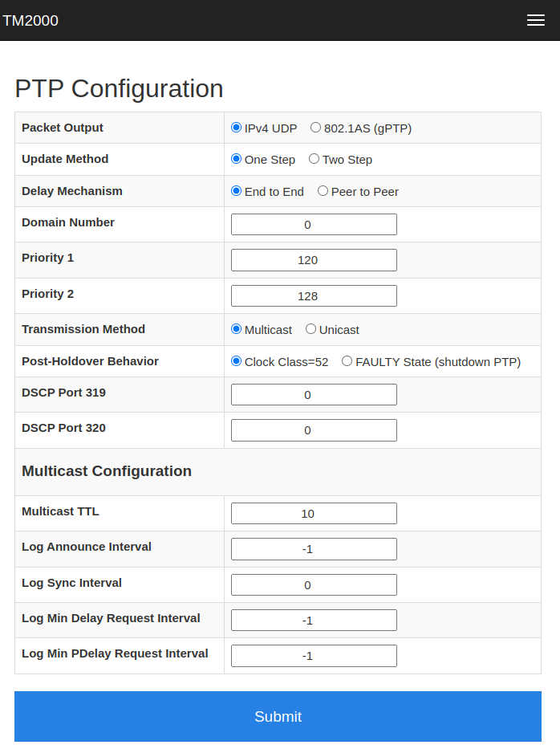Edit the DSCP Port 319 field
The height and width of the screenshot is (753, 560).
pos(314,395)
